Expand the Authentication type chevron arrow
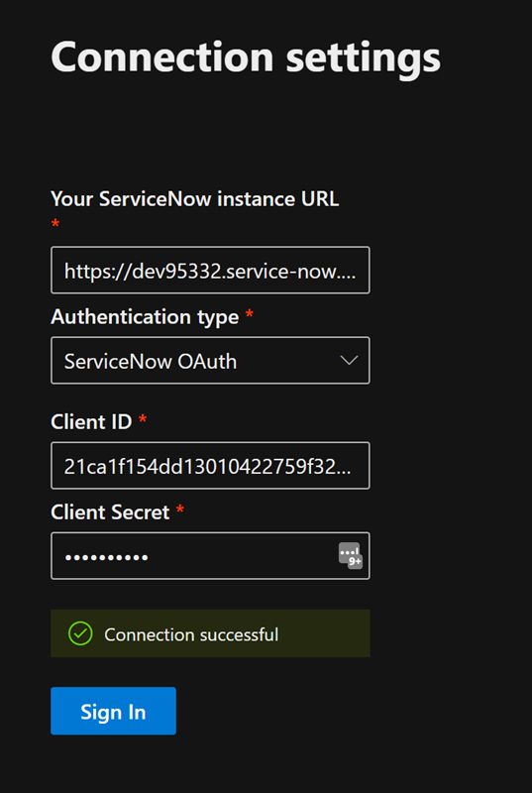Image resolution: width=532 pixels, height=793 pixels. [349, 361]
